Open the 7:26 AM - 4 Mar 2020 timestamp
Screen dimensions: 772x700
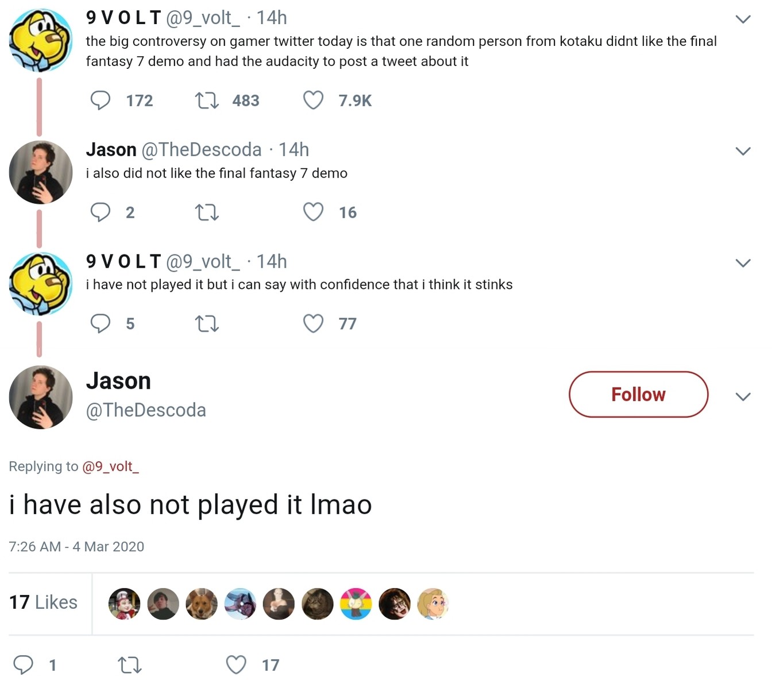tap(76, 547)
